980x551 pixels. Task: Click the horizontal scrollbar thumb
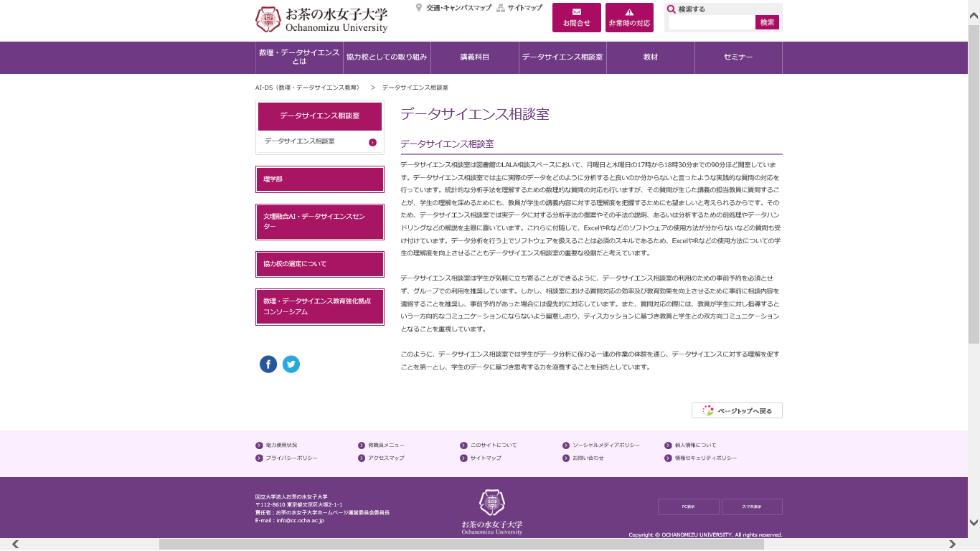pos(461,545)
